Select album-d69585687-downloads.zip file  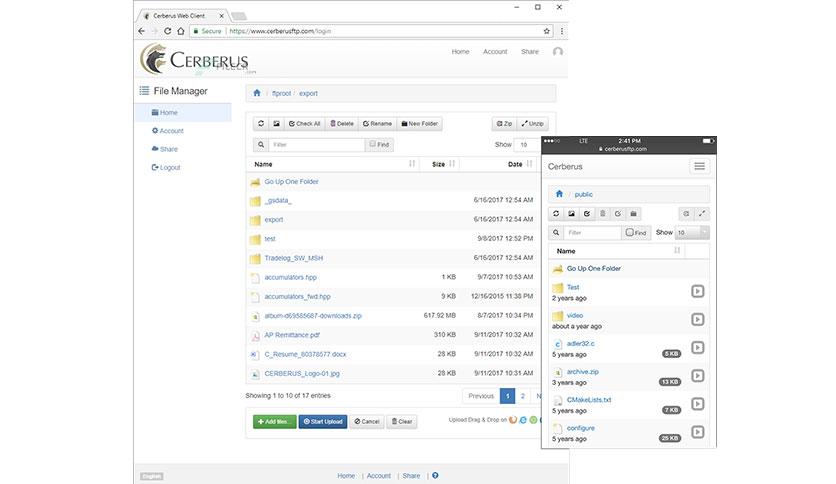(x=313, y=316)
